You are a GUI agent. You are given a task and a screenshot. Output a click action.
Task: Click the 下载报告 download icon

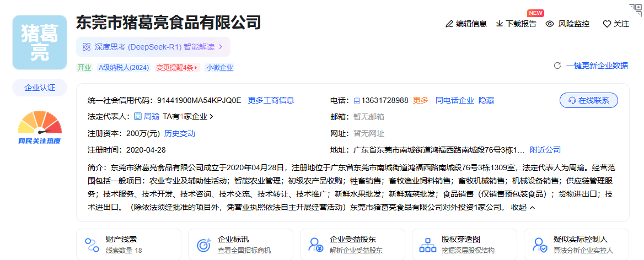[500, 24]
